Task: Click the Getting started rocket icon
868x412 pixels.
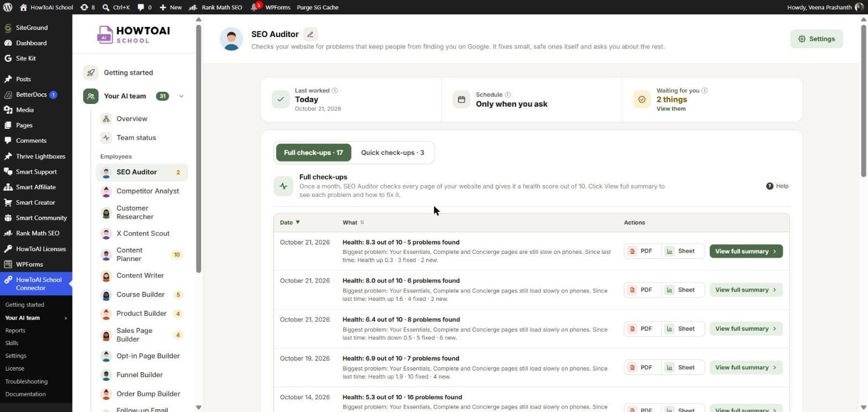Action: 91,72
